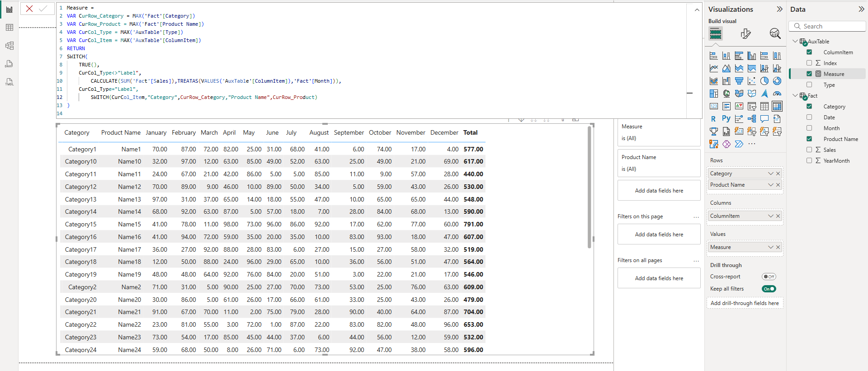Open the more visuals ellipsis menu

(x=752, y=144)
